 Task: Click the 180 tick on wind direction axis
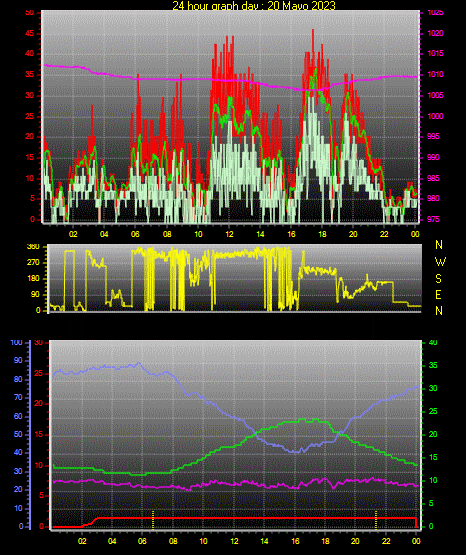click(33, 279)
